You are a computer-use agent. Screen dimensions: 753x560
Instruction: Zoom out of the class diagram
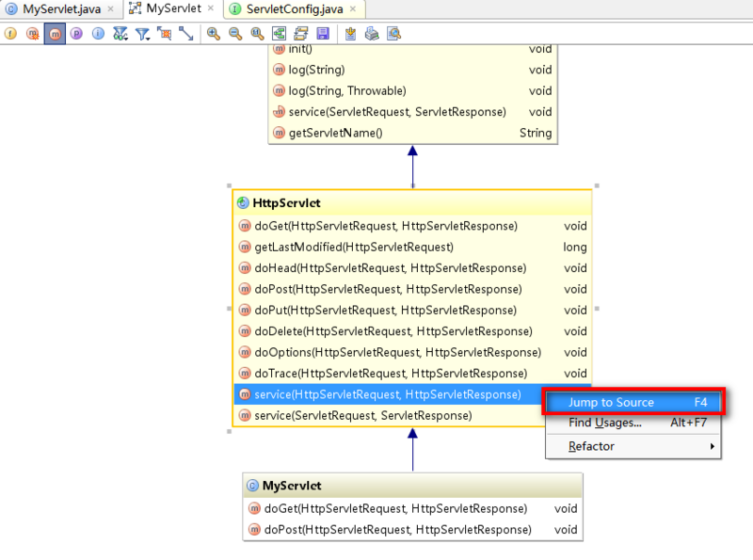[233, 34]
